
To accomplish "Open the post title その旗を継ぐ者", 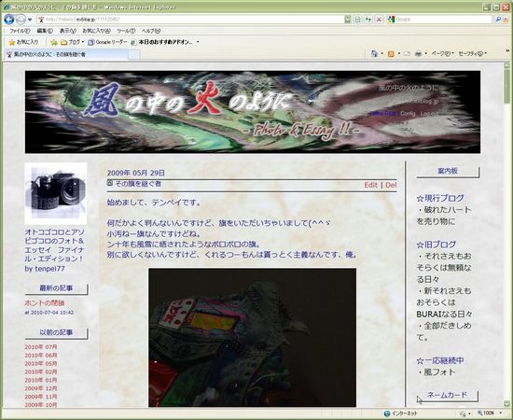I will (138, 184).
